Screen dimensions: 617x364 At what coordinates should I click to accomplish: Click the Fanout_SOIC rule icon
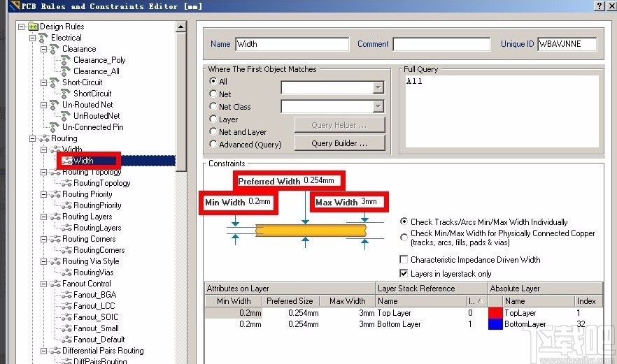(66, 317)
